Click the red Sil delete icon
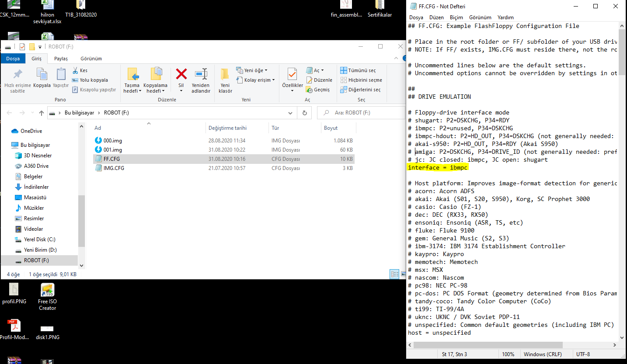627x364 pixels. point(181,74)
